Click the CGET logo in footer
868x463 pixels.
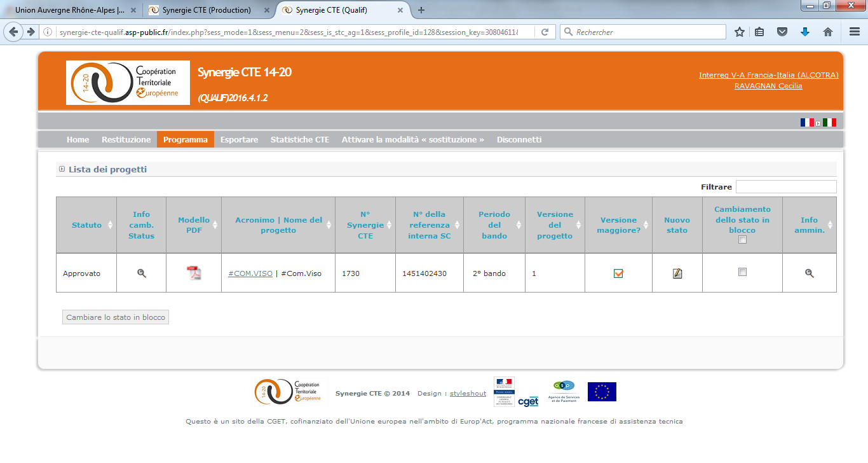pyautogui.click(x=528, y=401)
